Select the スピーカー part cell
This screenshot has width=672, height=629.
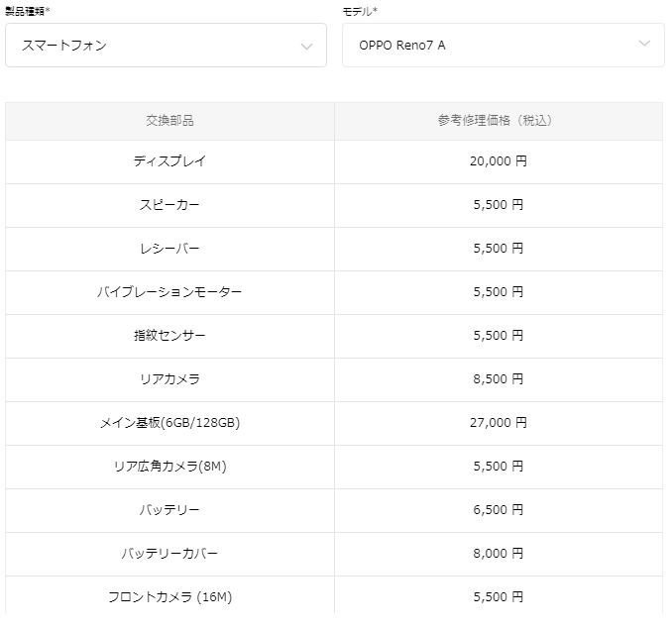tap(169, 205)
